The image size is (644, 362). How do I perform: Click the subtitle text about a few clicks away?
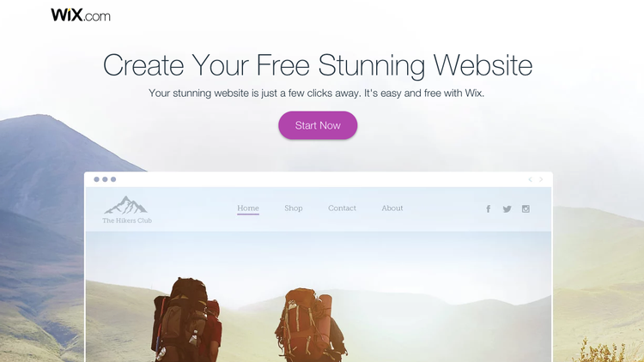(316, 94)
